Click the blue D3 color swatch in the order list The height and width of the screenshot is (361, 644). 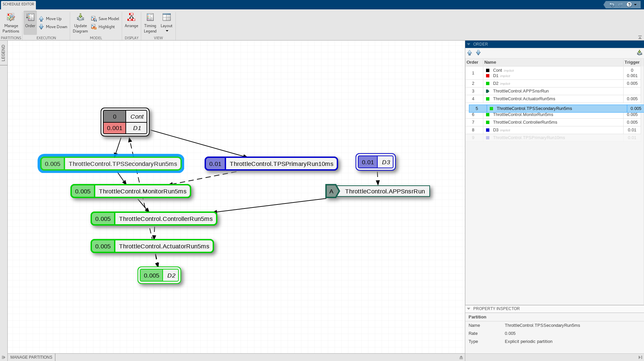tap(488, 130)
